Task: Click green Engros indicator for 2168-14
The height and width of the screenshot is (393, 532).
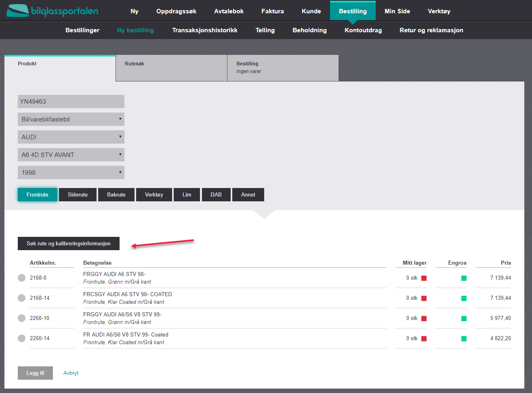Action: (x=464, y=298)
